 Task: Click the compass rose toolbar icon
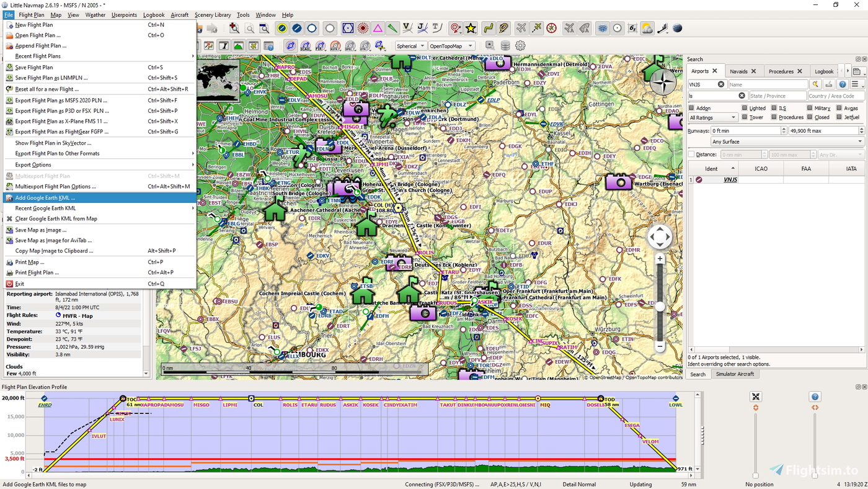click(551, 28)
